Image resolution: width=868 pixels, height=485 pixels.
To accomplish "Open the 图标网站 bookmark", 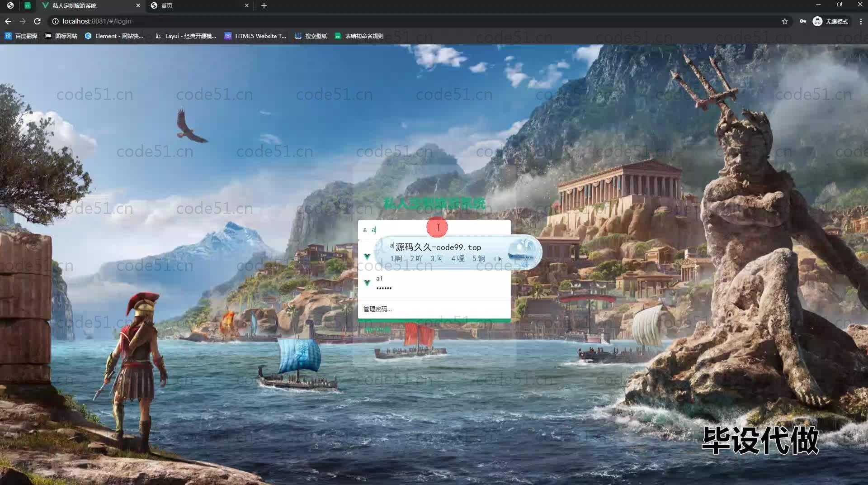I will [61, 36].
